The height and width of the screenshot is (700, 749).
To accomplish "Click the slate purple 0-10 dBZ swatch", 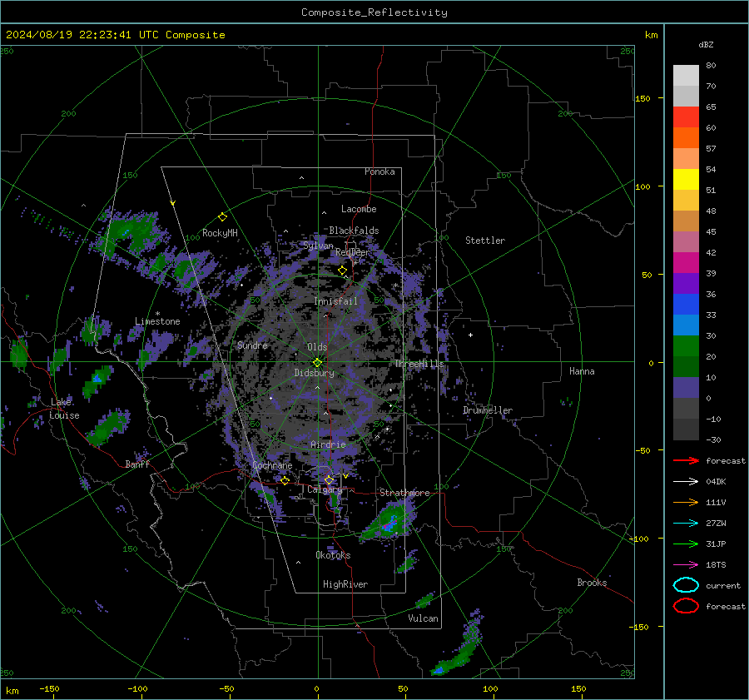I will 686,388.
